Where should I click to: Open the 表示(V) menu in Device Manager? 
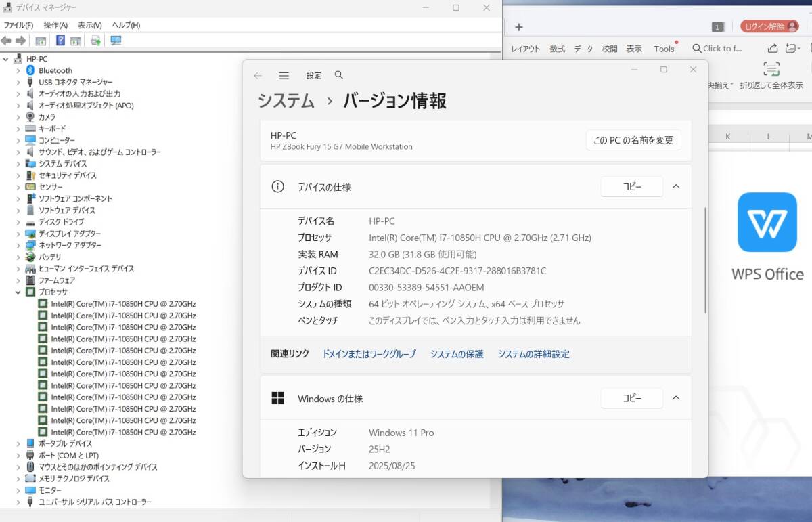pos(89,25)
